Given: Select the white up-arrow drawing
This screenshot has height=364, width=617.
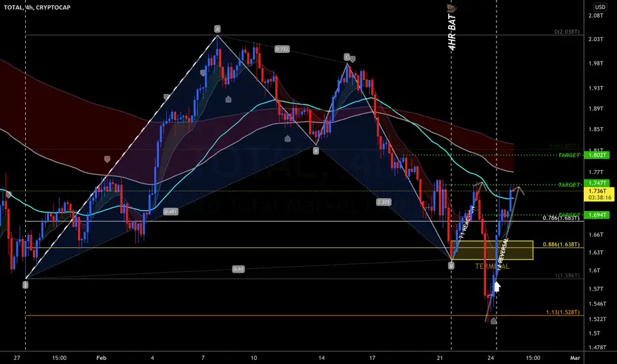Looking at the screenshot, I should coord(497,286).
